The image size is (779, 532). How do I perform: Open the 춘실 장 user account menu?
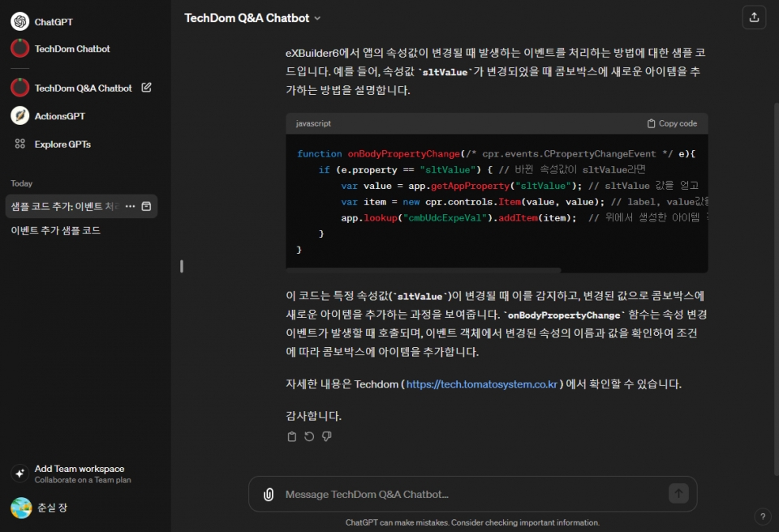pos(51,508)
